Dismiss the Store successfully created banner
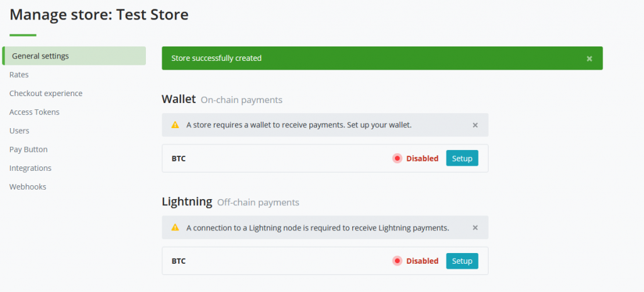The width and height of the screenshot is (644, 292). tap(589, 58)
